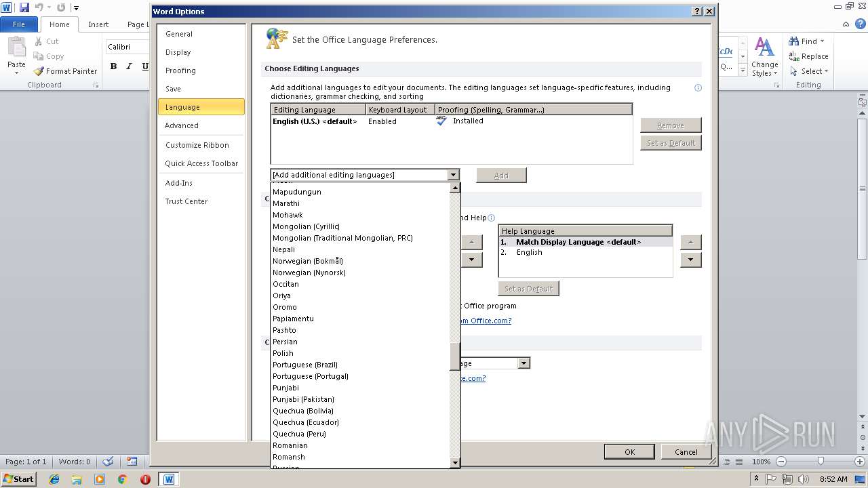Toggle Bold formatting

click(x=113, y=66)
